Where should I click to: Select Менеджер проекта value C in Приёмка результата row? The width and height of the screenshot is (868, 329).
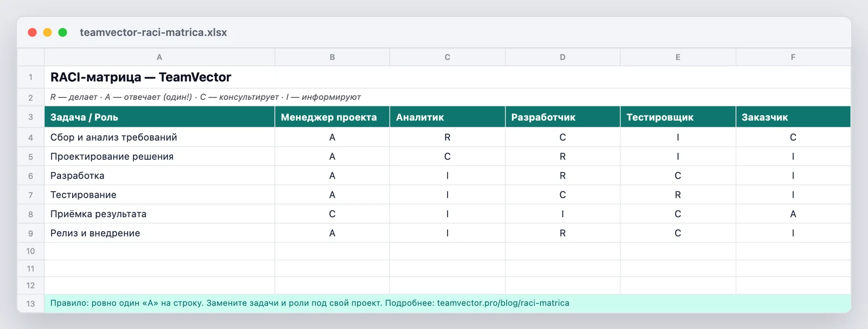(x=332, y=214)
